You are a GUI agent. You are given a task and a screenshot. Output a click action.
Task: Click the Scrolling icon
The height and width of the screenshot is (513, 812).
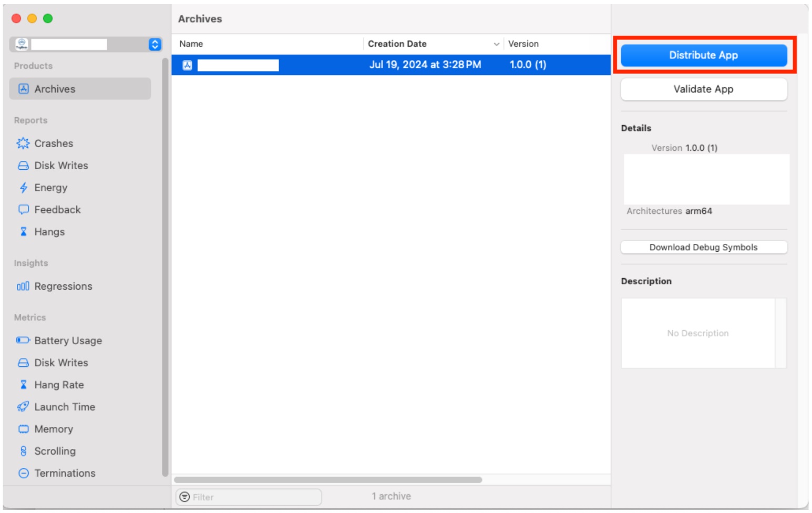23,451
